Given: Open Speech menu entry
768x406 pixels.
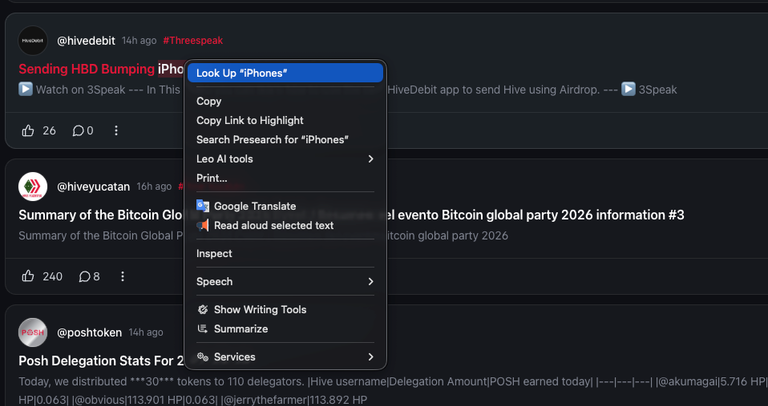Looking at the screenshot, I should 285,282.
